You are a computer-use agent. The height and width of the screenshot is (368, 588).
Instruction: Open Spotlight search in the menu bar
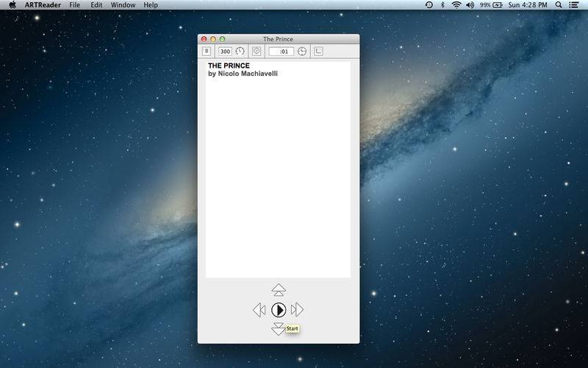(x=559, y=5)
